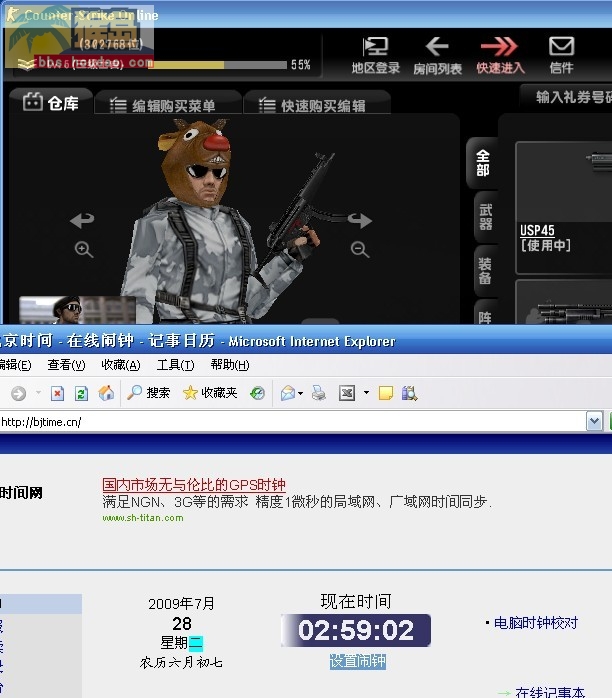Click the IE forward arrow button
Viewport: 612px width, 698px height.
(x=18, y=394)
